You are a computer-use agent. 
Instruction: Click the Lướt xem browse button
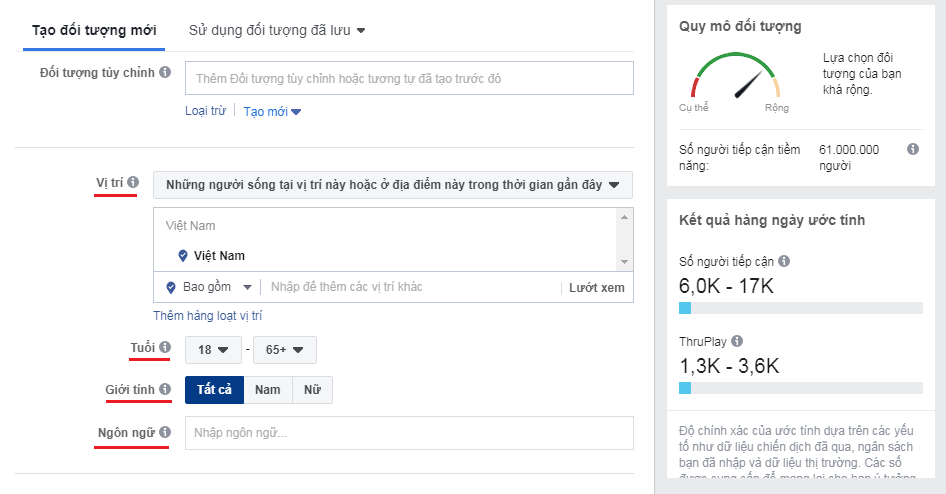click(597, 288)
